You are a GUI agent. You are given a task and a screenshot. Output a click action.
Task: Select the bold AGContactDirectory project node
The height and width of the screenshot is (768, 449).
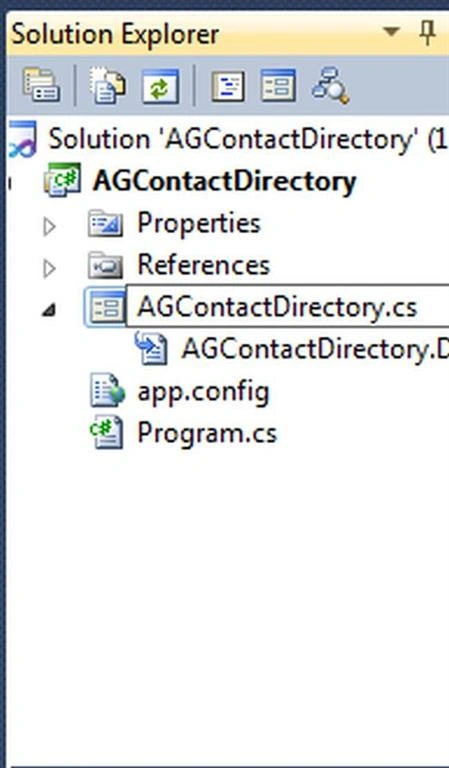pos(225,181)
